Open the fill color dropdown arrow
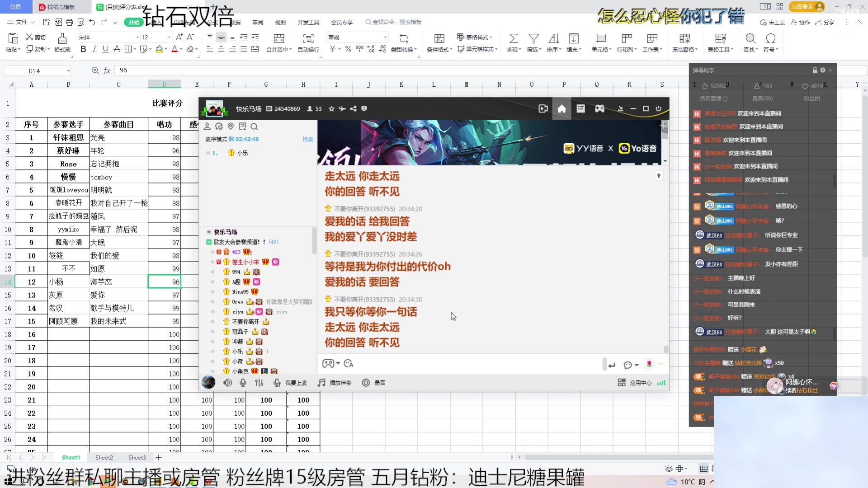The width and height of the screenshot is (868, 488). pos(165,49)
